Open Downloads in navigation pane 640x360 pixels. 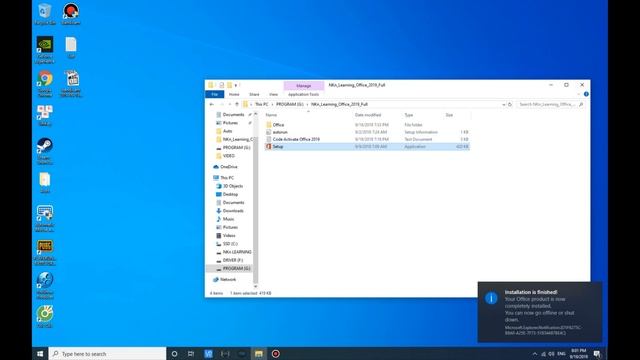click(230, 211)
